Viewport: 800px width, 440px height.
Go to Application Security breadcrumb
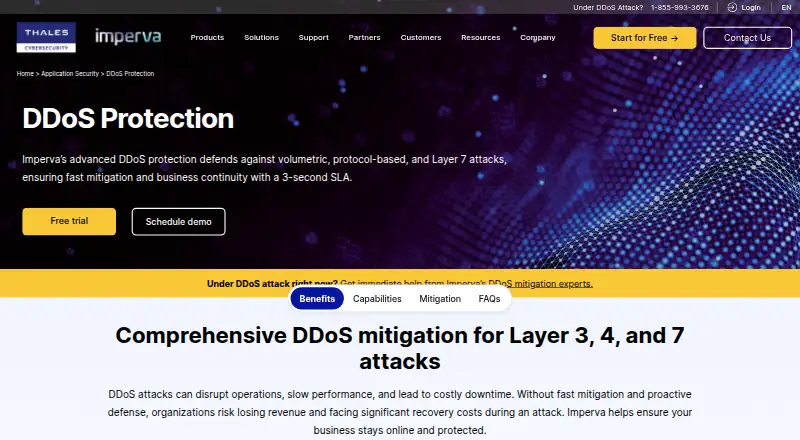point(70,74)
